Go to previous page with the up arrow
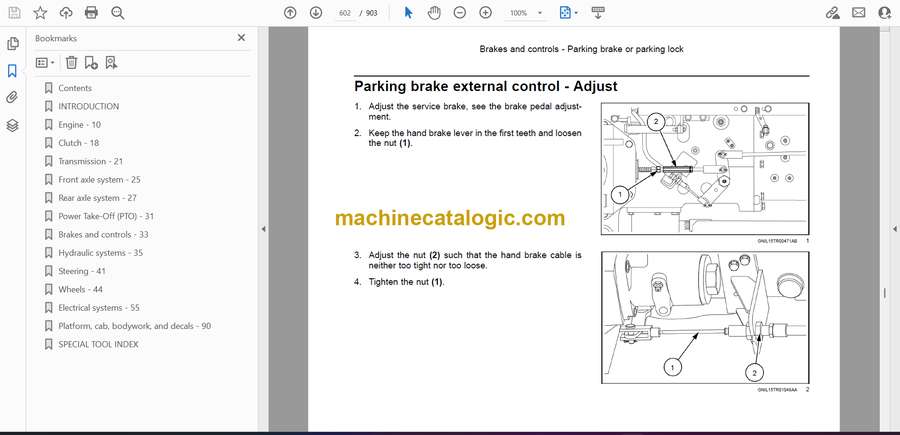 pos(290,13)
